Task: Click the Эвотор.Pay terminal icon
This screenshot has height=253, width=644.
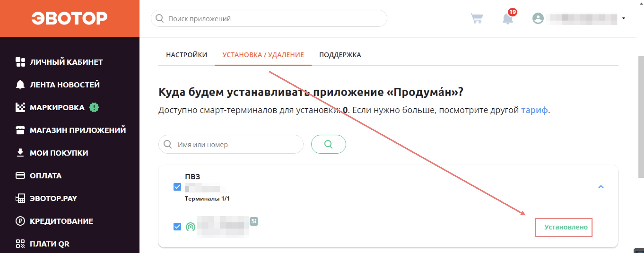Action: [x=20, y=198]
